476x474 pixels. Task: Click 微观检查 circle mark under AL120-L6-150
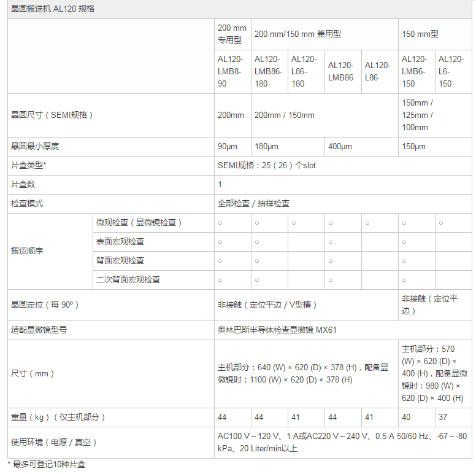440,223
